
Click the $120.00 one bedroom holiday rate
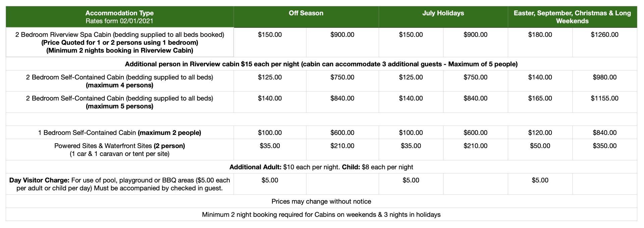[x=540, y=133]
